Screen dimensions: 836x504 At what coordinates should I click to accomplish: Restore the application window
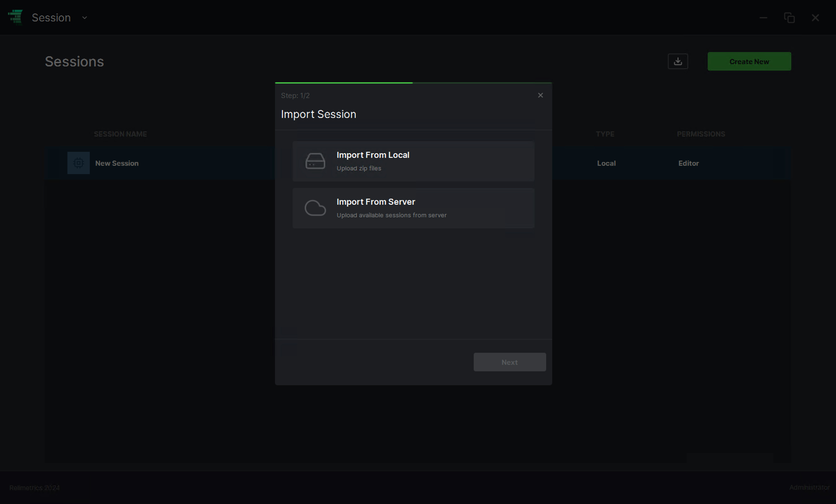(x=789, y=18)
